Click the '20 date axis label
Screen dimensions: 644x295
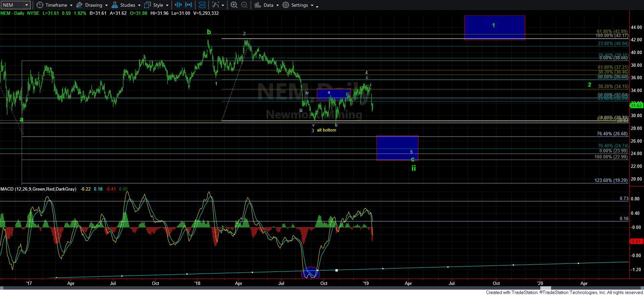540,283
